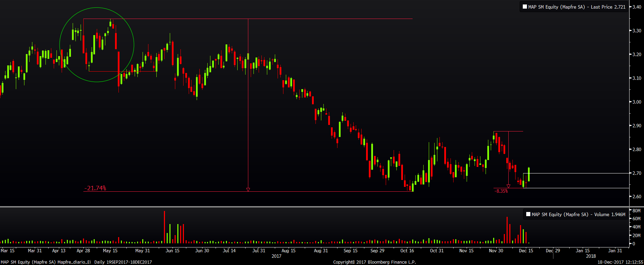644x265 pixels.
Task: Click the Jun 30 date label
Action: [202, 251]
